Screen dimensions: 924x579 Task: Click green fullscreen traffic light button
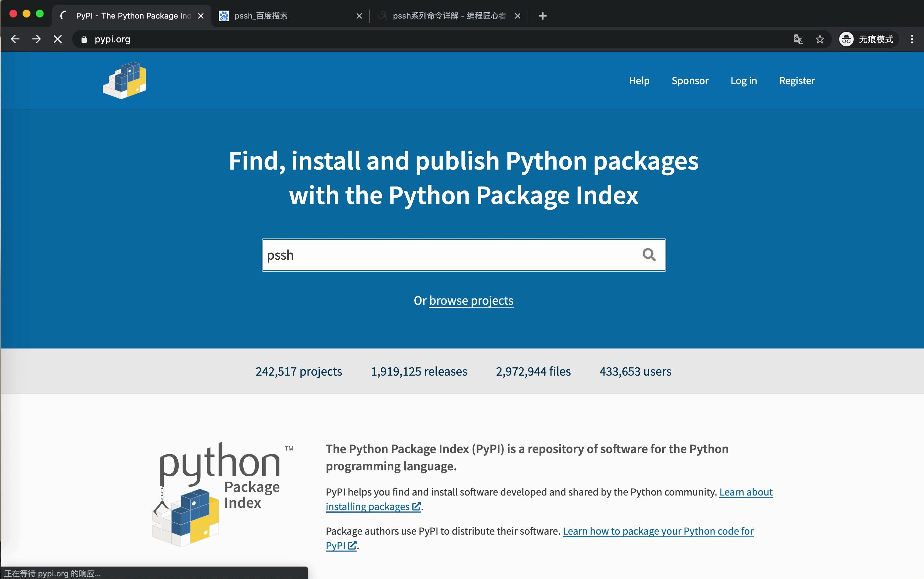click(x=40, y=14)
